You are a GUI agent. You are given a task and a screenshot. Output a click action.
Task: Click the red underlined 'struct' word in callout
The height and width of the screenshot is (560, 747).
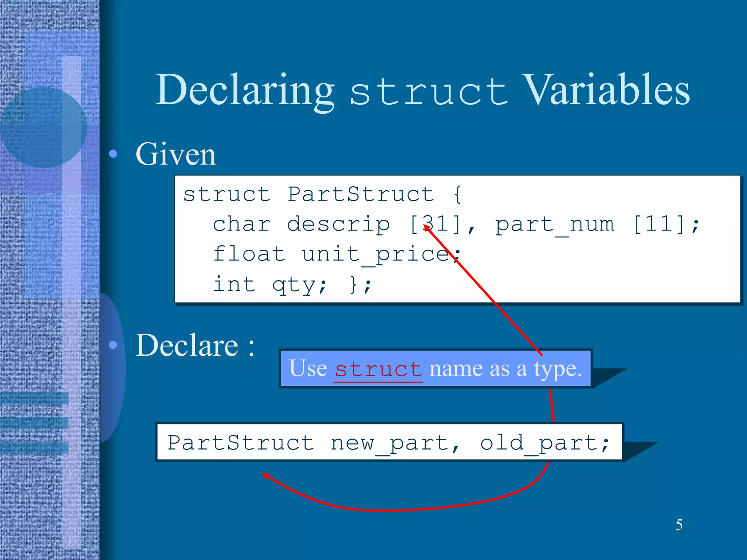click(378, 369)
